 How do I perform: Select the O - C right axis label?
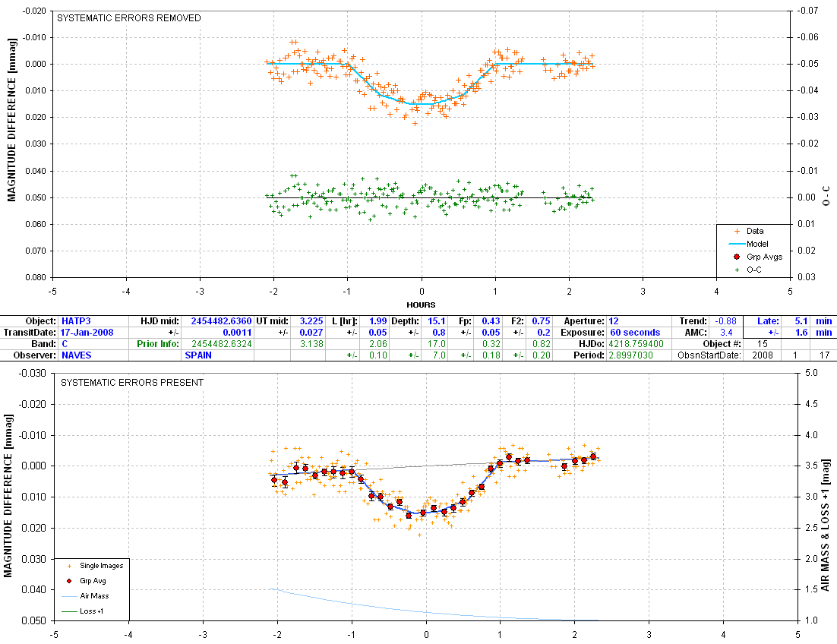click(826, 196)
